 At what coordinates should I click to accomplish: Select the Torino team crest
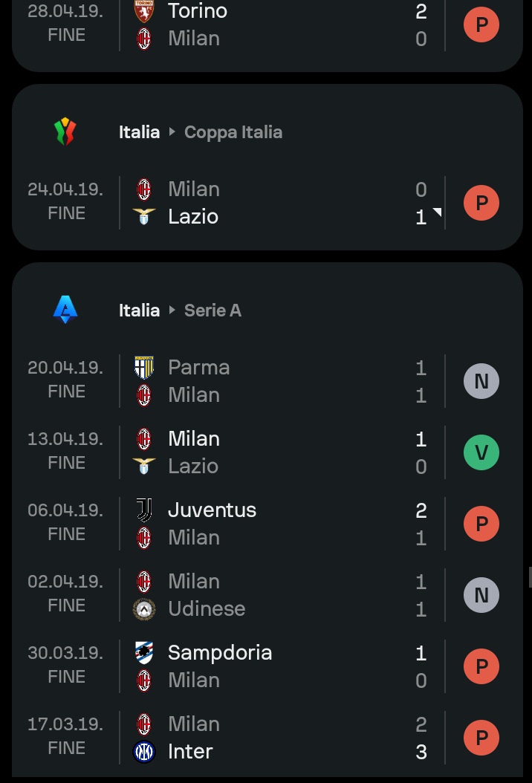coord(144,11)
